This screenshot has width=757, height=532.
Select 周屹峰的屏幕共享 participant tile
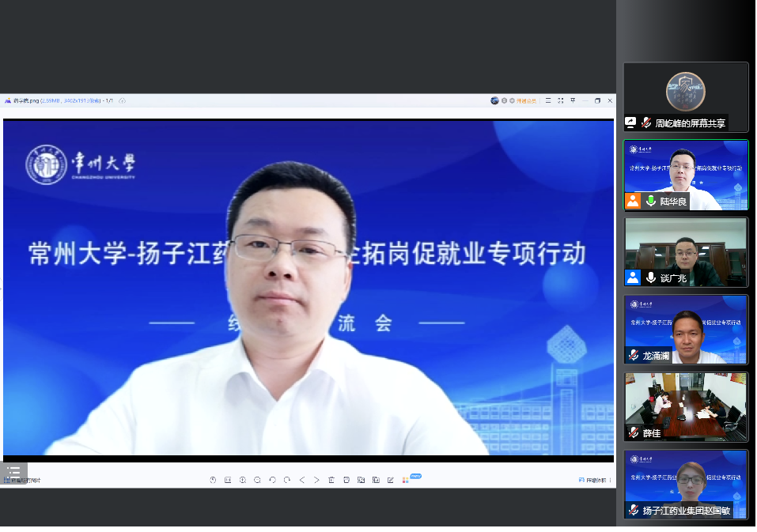pyautogui.click(x=686, y=96)
